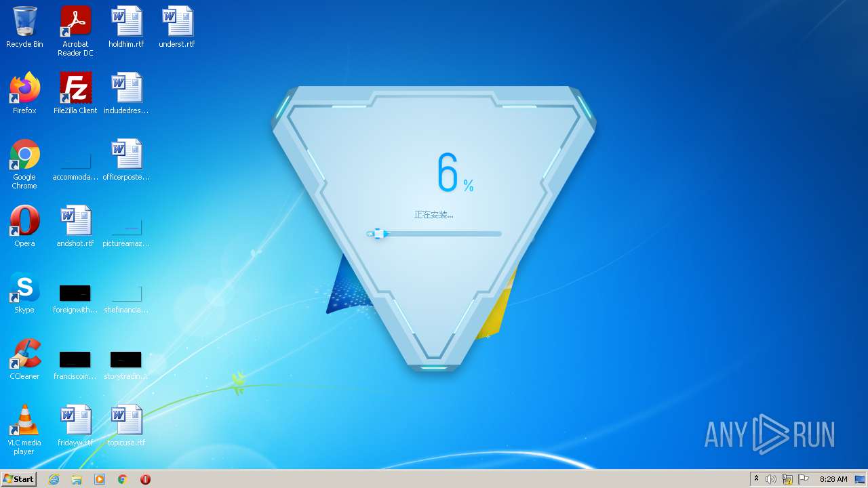Select the franciscoin… file icon
This screenshot has height=488, width=868.
[x=75, y=365]
